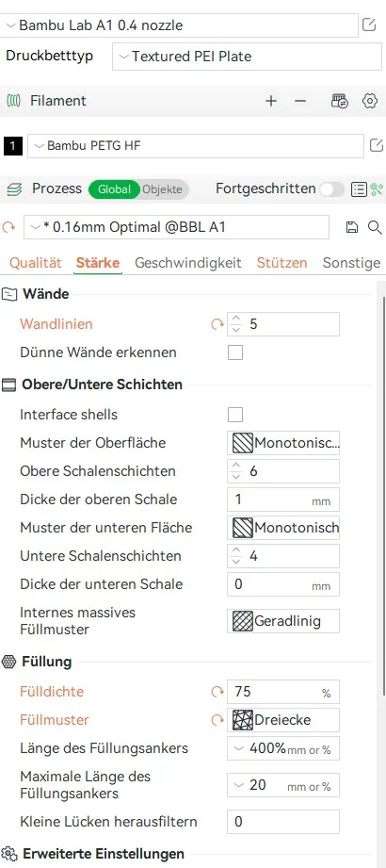The height and width of the screenshot is (868, 386).
Task: Edit the Bambu Lab A1 printer preset
Action: [369, 25]
